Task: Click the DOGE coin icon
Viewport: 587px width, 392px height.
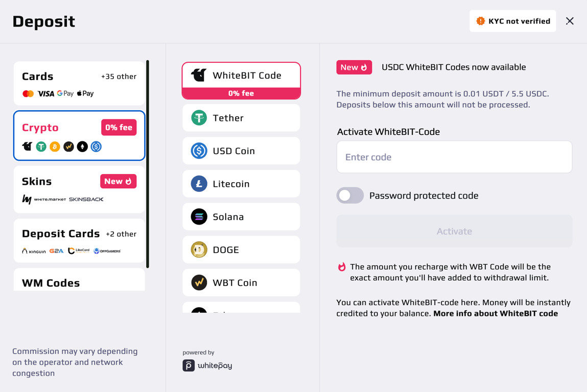Action: pyautogui.click(x=199, y=250)
